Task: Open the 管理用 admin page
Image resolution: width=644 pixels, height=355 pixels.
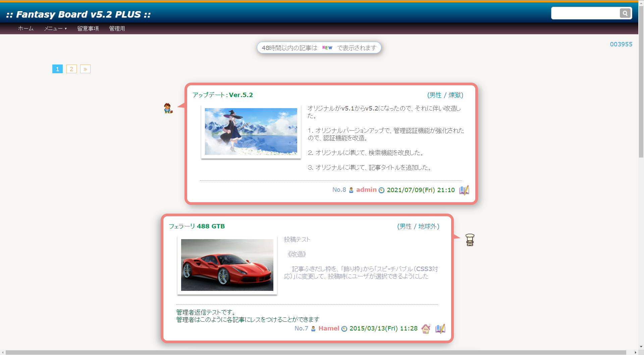Action: click(x=117, y=29)
